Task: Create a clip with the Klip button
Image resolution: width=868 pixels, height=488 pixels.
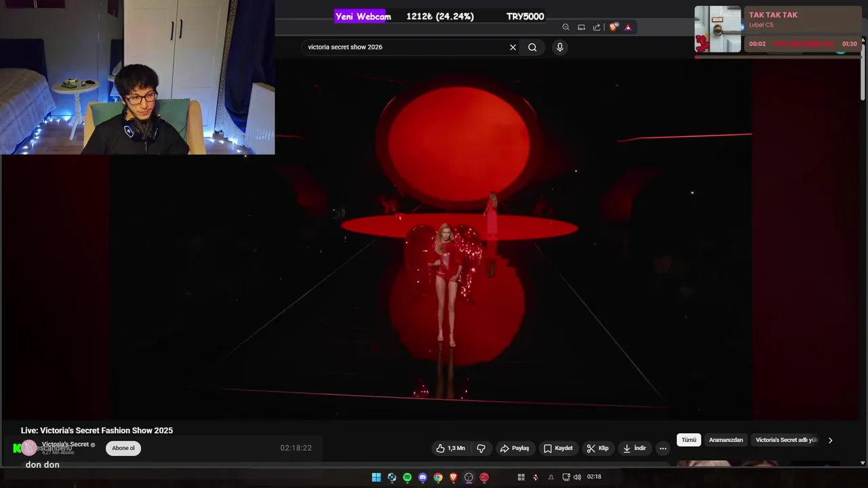Action: (x=597, y=448)
